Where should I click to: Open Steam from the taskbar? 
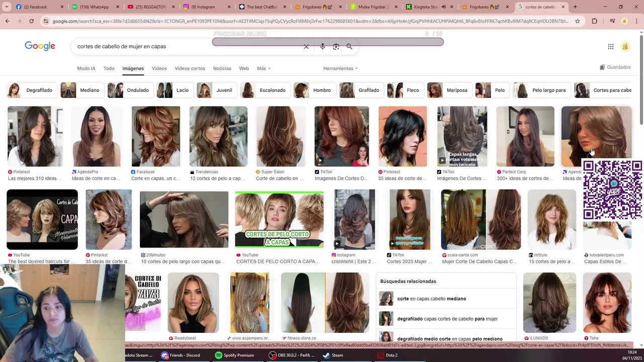333,355
